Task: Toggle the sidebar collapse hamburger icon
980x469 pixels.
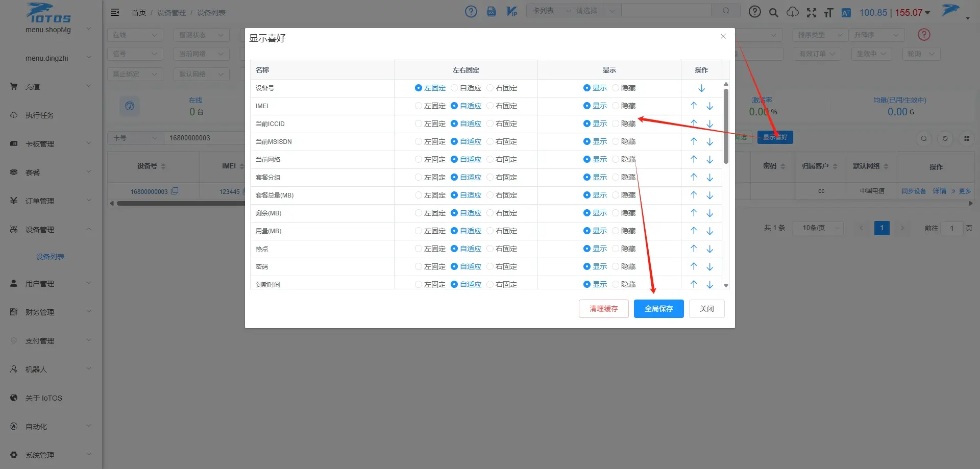Action: click(115, 12)
